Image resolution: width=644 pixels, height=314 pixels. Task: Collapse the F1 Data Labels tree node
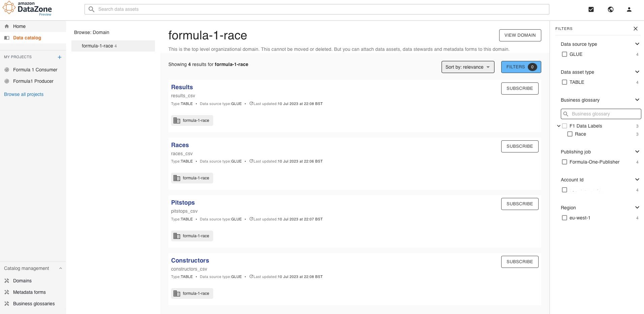559,126
